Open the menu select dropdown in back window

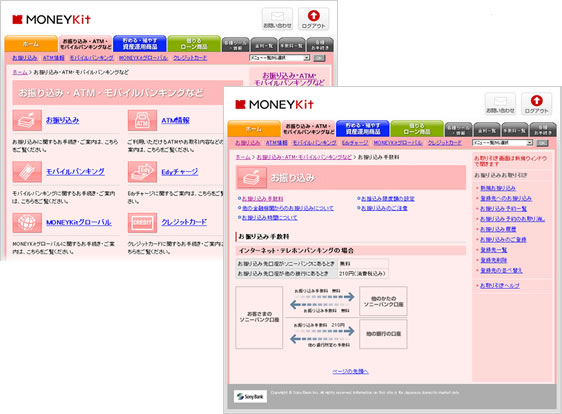280,58
